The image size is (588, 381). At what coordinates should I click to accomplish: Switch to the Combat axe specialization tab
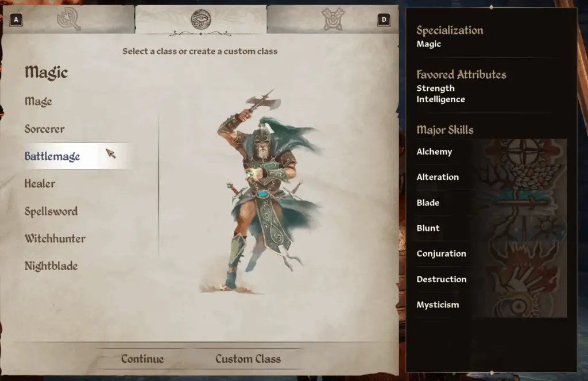(x=69, y=19)
